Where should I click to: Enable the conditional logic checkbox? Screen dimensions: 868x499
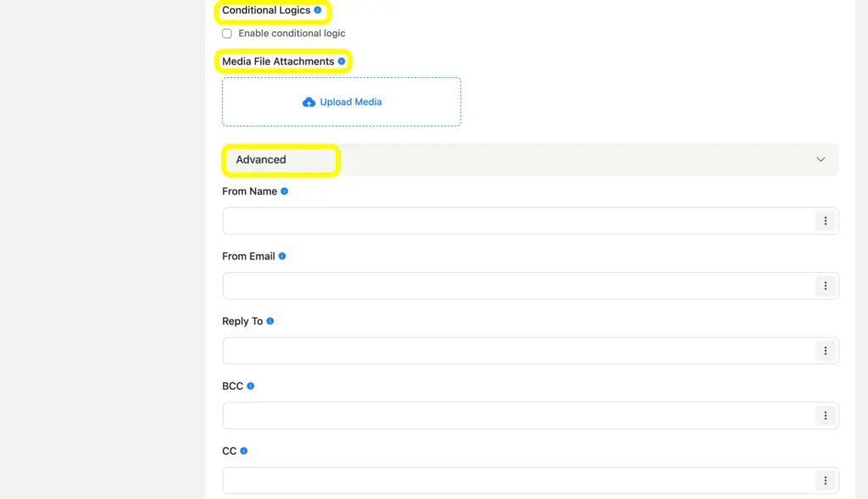click(227, 34)
